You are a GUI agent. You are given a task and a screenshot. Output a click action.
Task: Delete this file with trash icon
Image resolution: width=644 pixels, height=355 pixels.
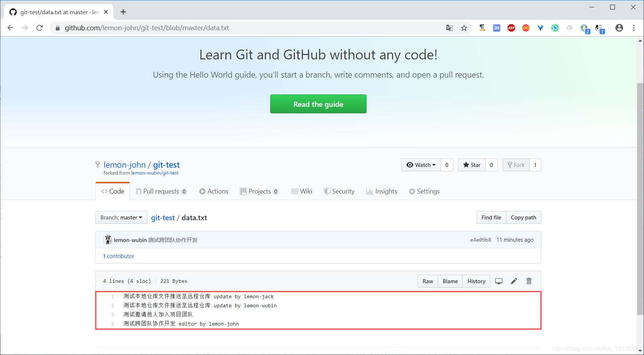click(x=529, y=281)
